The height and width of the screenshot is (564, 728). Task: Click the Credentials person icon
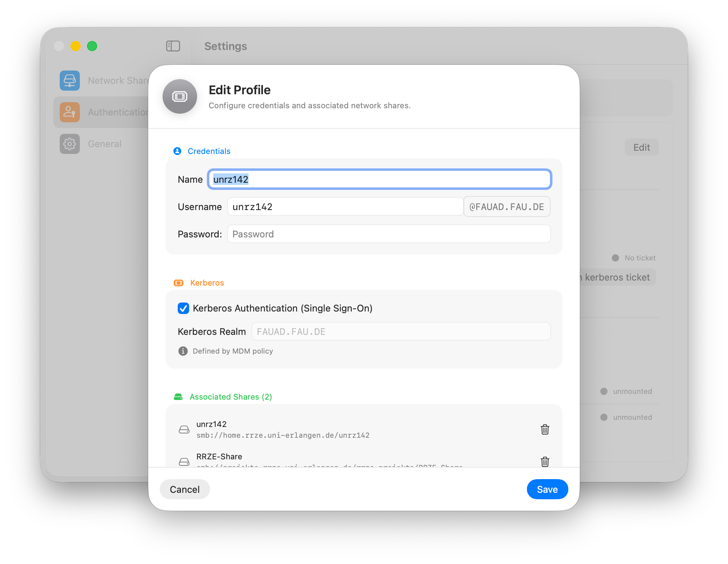[177, 151]
